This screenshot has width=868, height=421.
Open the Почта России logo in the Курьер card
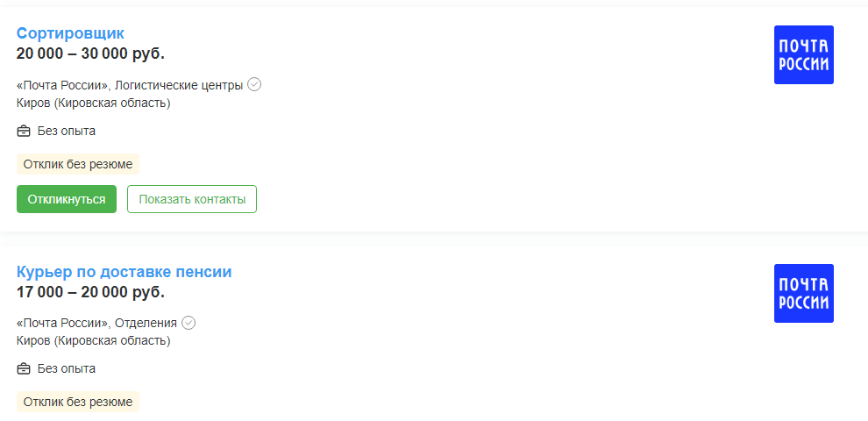pos(803,293)
